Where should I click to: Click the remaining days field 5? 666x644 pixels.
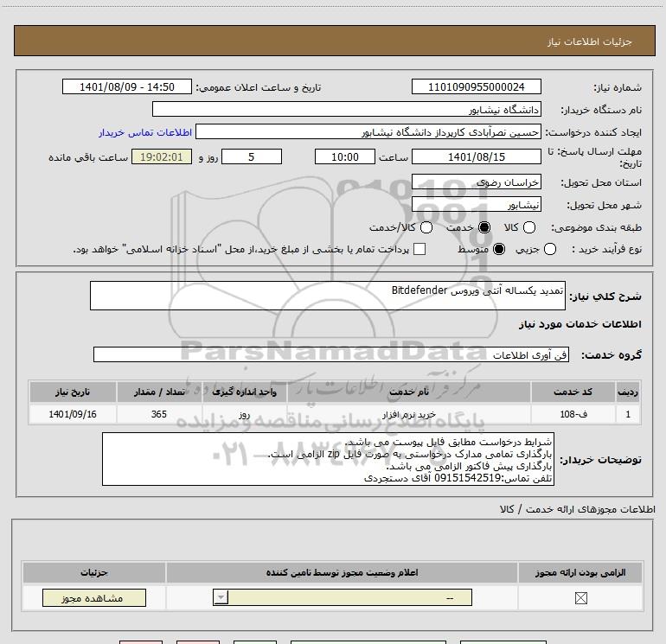click(252, 156)
